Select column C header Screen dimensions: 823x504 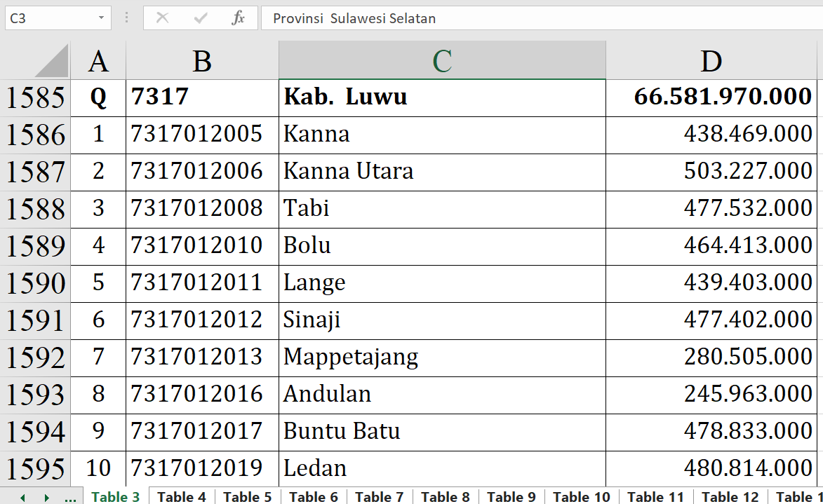[x=442, y=61]
